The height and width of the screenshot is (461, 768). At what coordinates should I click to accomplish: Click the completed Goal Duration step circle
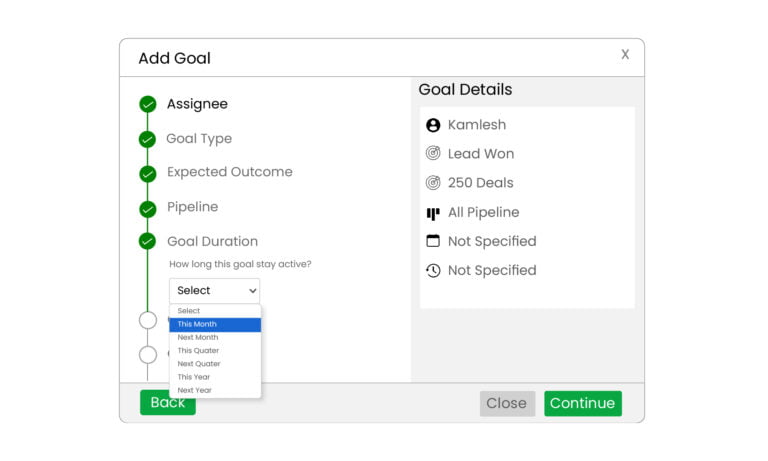pyautogui.click(x=148, y=241)
